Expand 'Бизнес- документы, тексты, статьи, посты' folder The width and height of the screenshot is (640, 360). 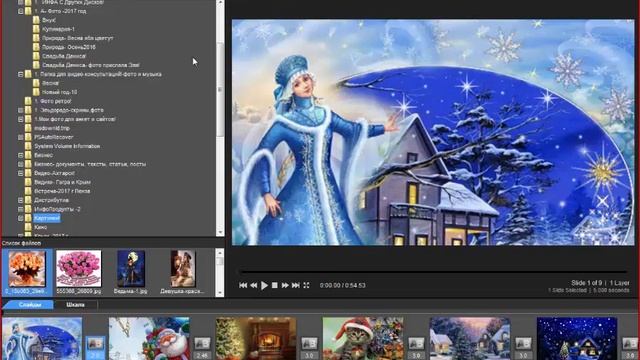[x=20, y=164]
